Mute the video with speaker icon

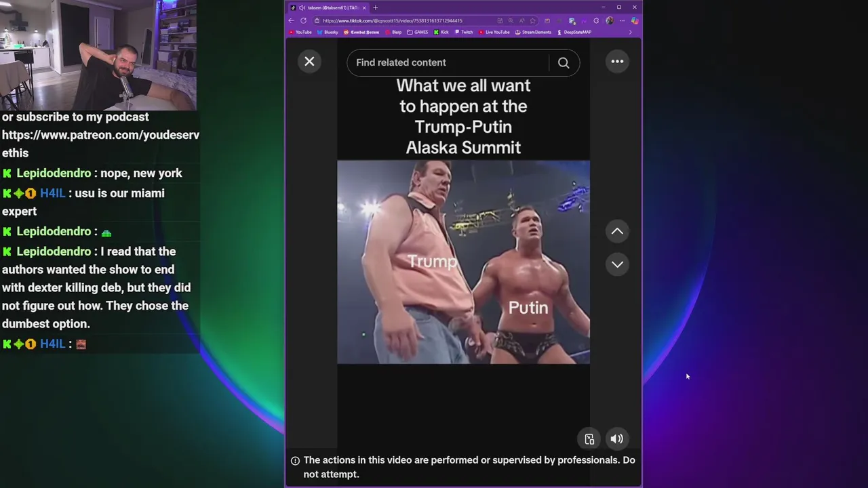(616, 439)
